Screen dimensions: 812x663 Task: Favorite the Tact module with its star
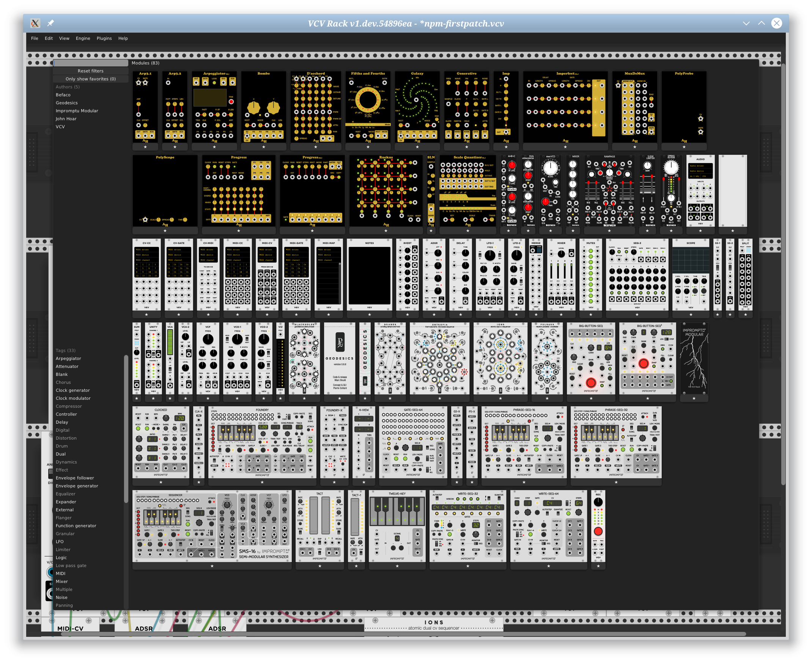(320, 566)
